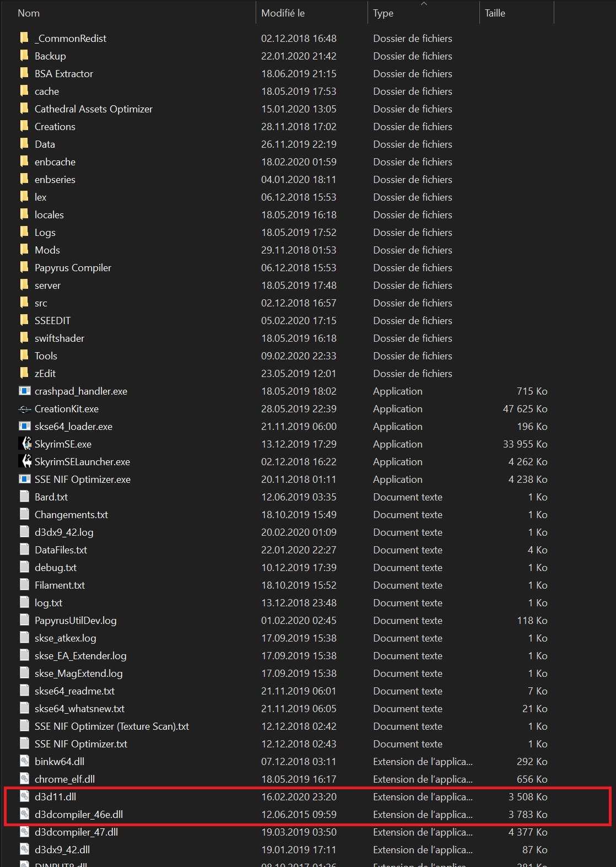Image resolution: width=616 pixels, height=867 pixels.
Task: Select the SSE NIF Optimizer.txt file name
Action: tap(81, 744)
